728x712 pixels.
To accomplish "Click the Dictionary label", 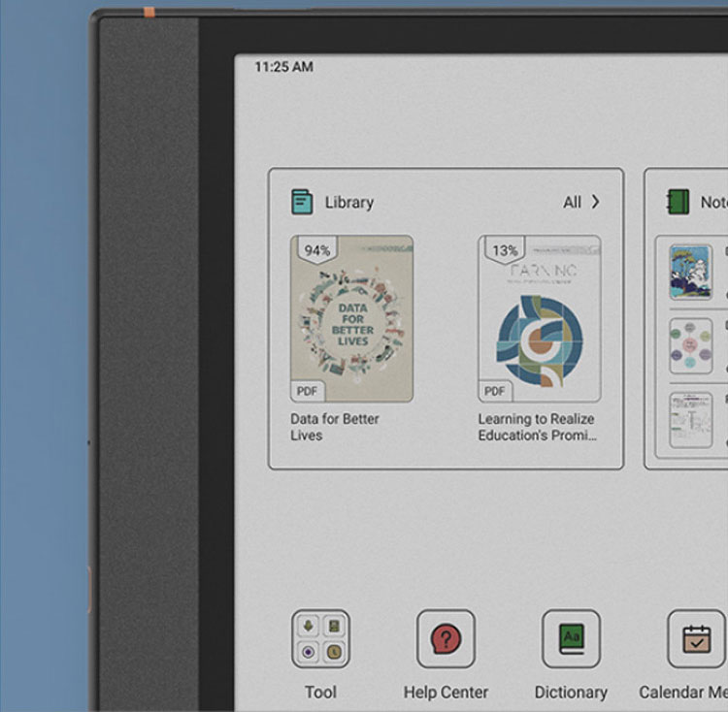I will click(x=571, y=692).
